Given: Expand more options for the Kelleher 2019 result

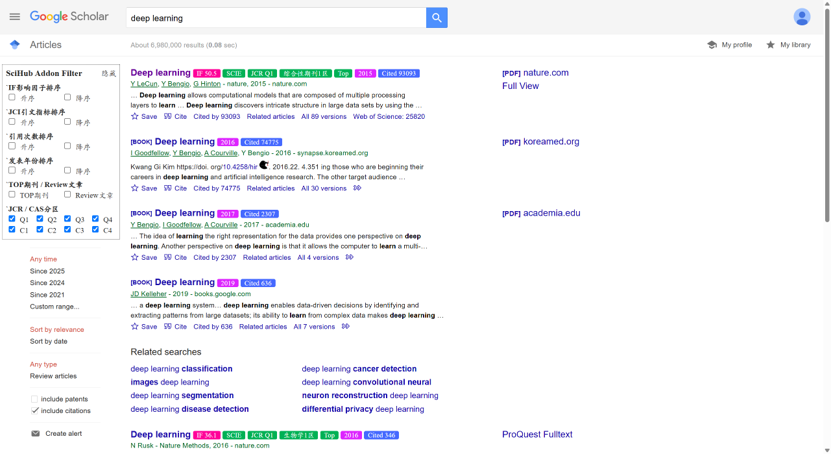Looking at the screenshot, I should point(345,326).
